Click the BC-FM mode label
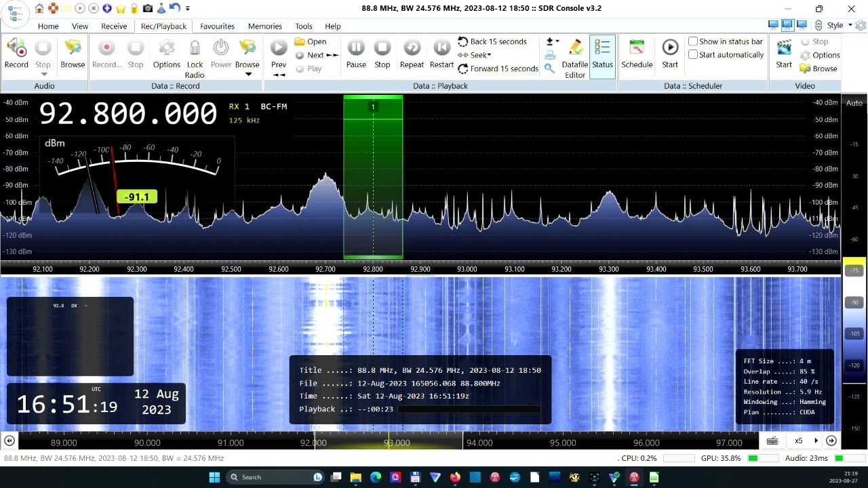Image resolution: width=868 pixels, height=488 pixels. tap(274, 106)
